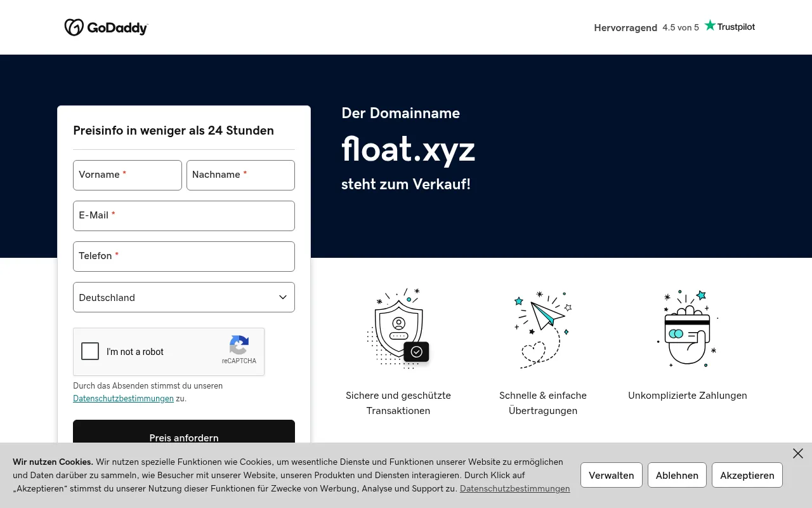
Task: Click the Hervorragend rating text
Action: (625, 28)
